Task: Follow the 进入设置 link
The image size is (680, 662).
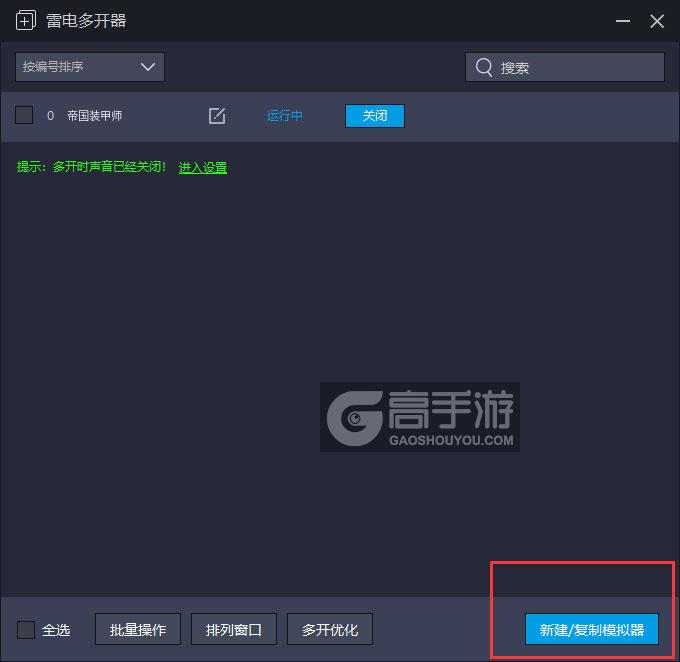Action: [x=203, y=167]
